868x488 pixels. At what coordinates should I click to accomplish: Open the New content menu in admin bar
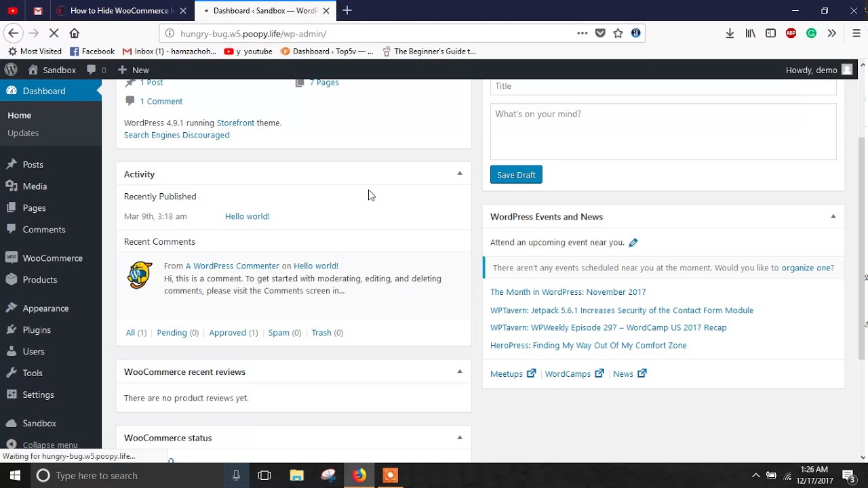[133, 70]
